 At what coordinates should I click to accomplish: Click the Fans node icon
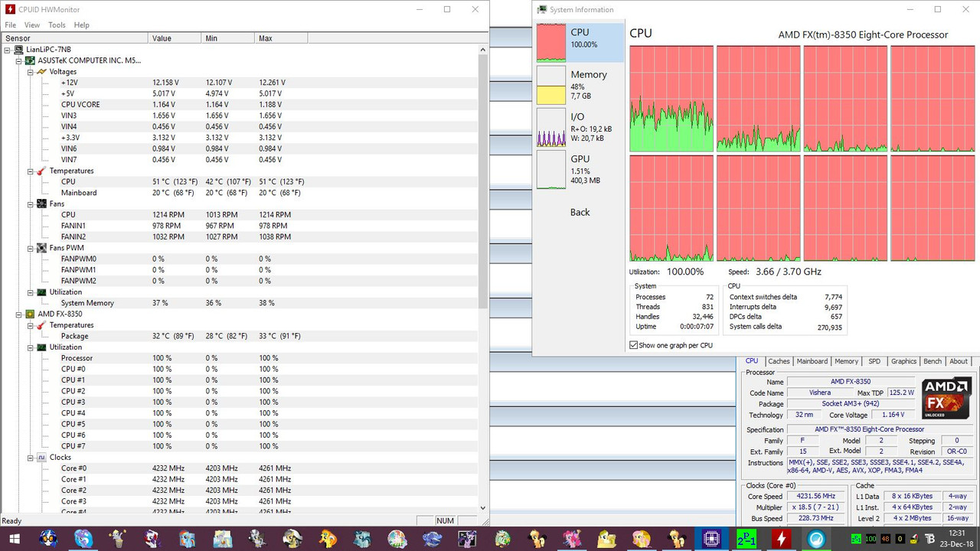tap(41, 204)
